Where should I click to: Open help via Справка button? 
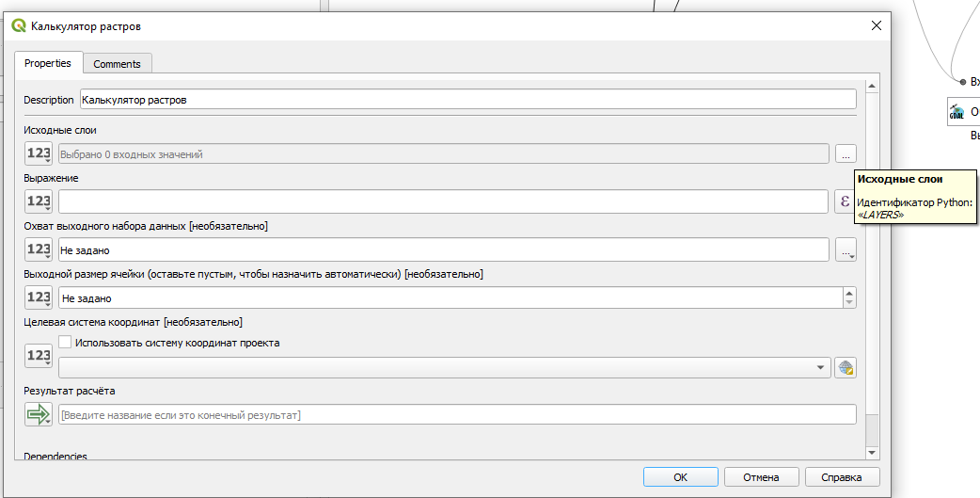842,476
